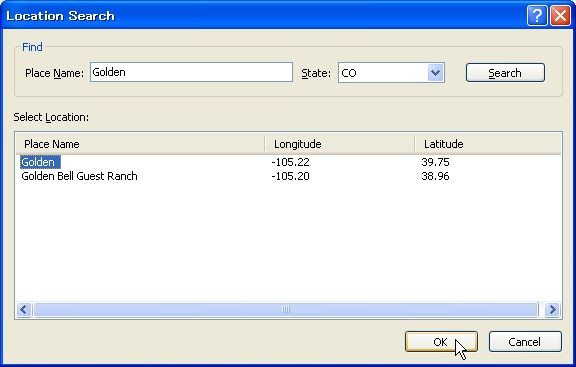Click the CO value in State combo box
This screenshot has height=367, width=576.
[x=349, y=73]
